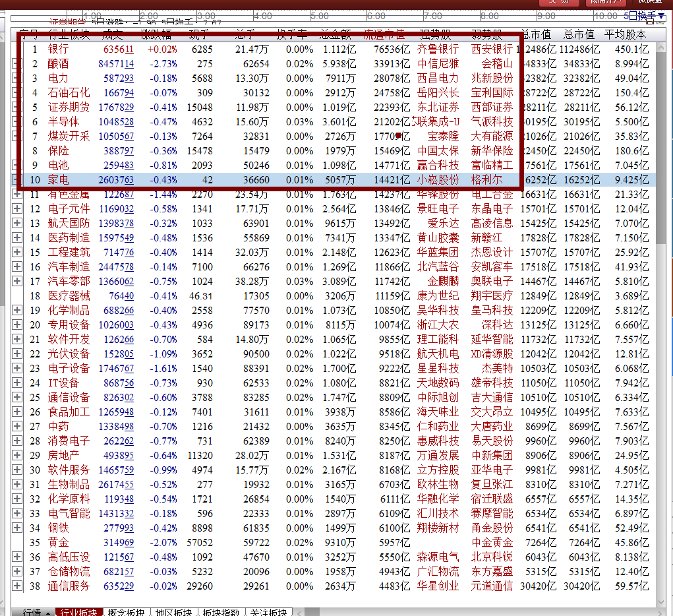Switch to the 地区板块 tab
673x616 pixels.
(173, 612)
